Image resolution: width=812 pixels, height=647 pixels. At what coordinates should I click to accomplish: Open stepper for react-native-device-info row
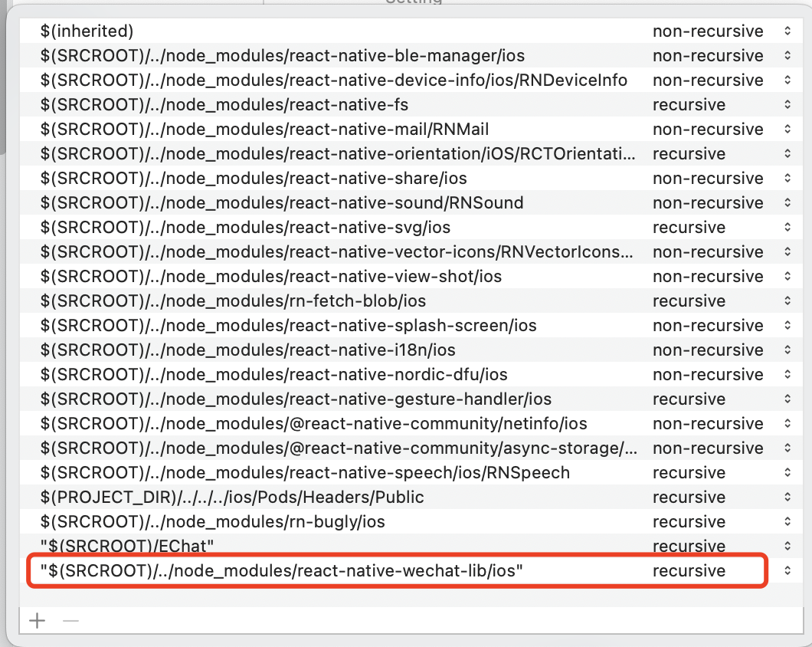[787, 80]
